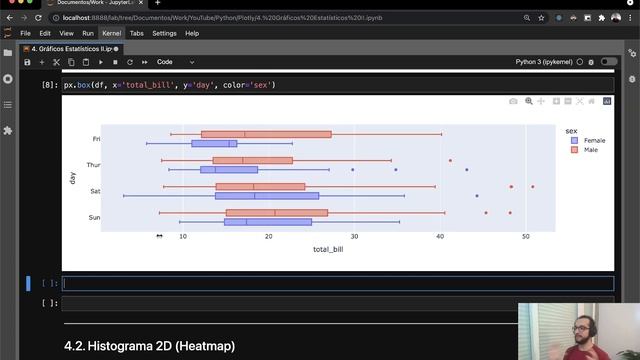Restart the kernel with circular arrow icon
This screenshot has height=360, width=640.
[x=130, y=62]
